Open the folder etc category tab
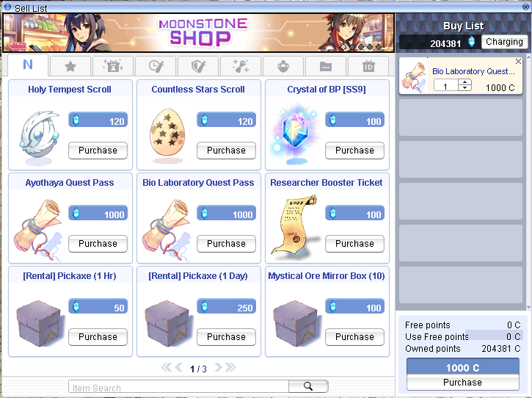Image resolution: width=532 pixels, height=398 pixels. coord(326,66)
